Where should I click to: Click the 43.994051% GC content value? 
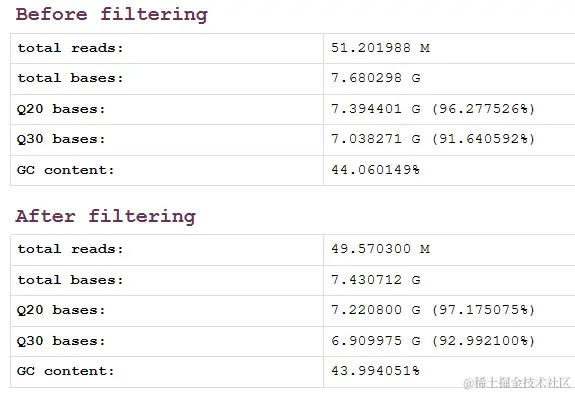376,371
